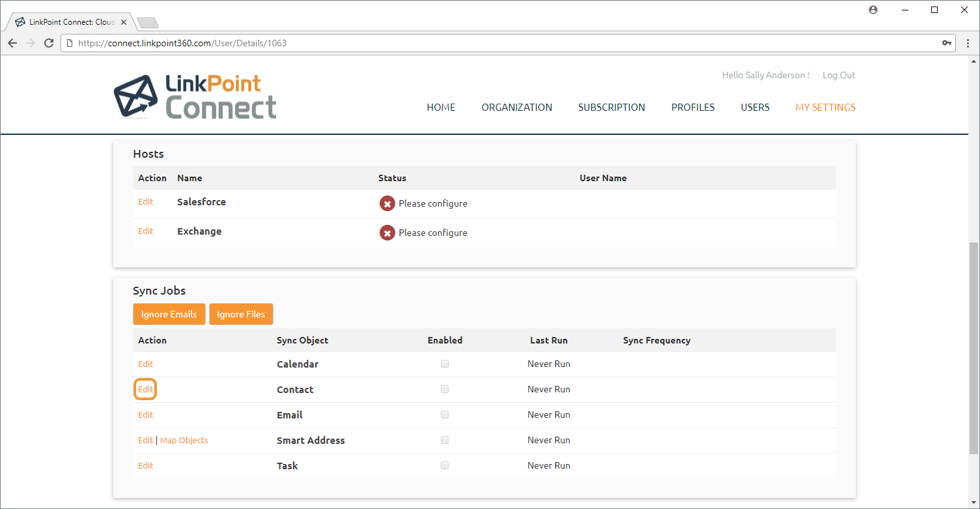Toggle the Contact sync Enabled checkbox
Viewport: 980px width, 509px height.
[445, 389]
